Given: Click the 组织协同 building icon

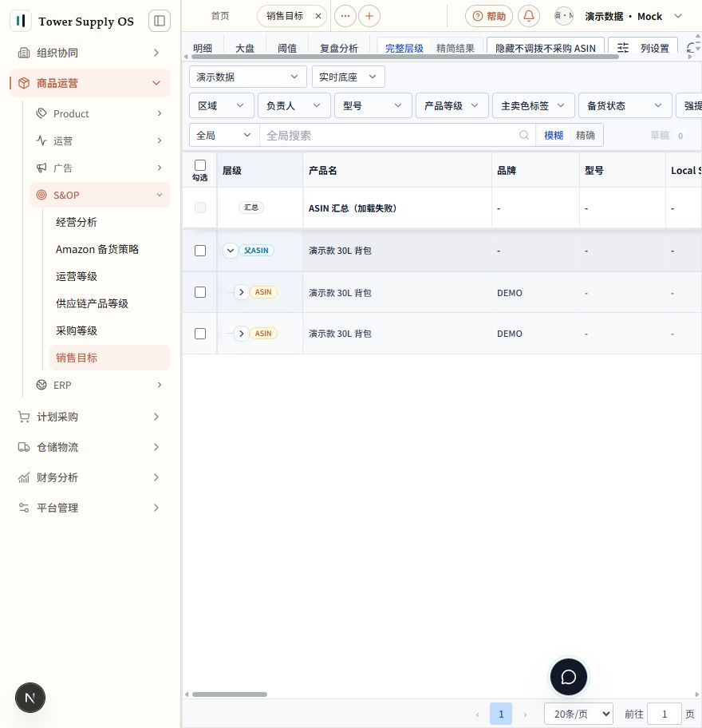Looking at the screenshot, I should [x=24, y=53].
